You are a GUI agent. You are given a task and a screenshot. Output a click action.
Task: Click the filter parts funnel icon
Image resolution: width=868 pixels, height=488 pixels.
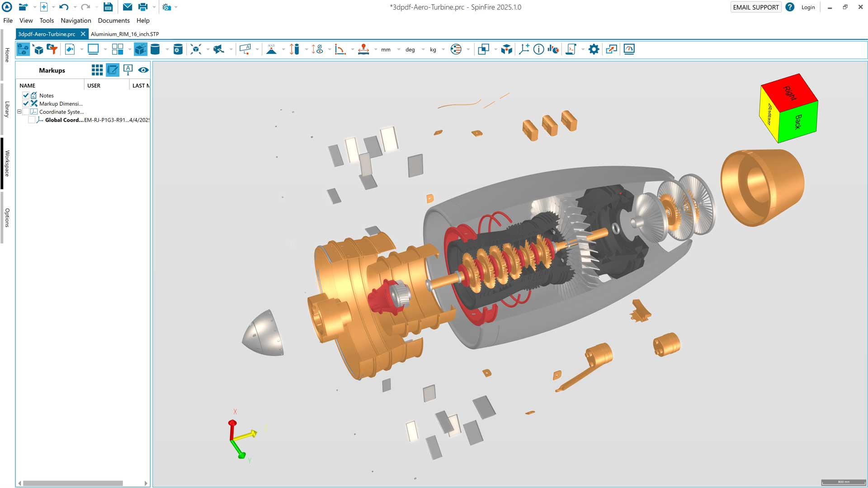click(x=52, y=49)
